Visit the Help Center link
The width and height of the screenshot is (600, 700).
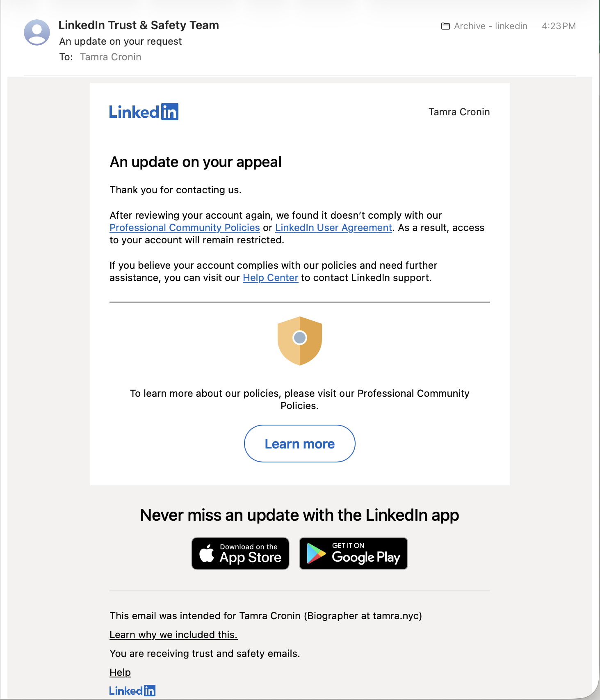[x=270, y=278]
